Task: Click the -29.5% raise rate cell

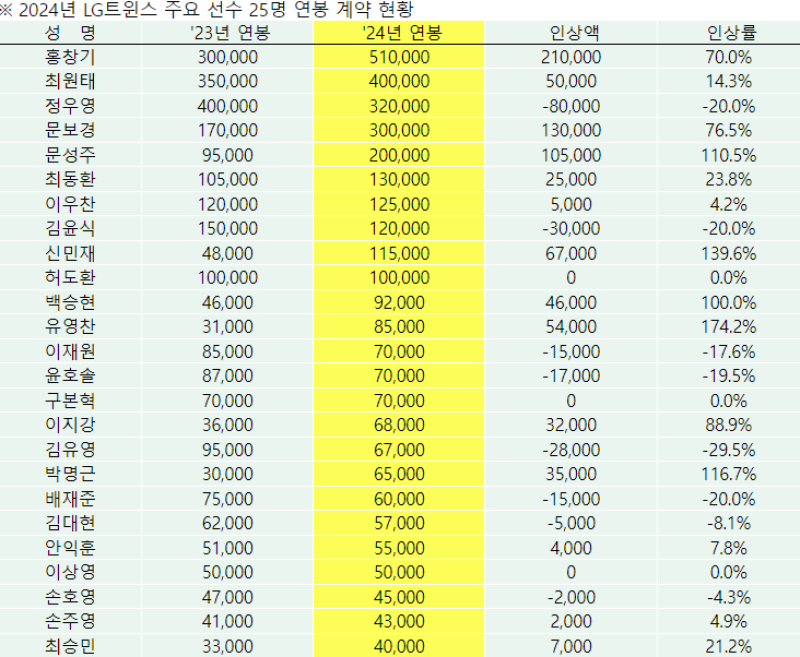Action: (x=729, y=449)
